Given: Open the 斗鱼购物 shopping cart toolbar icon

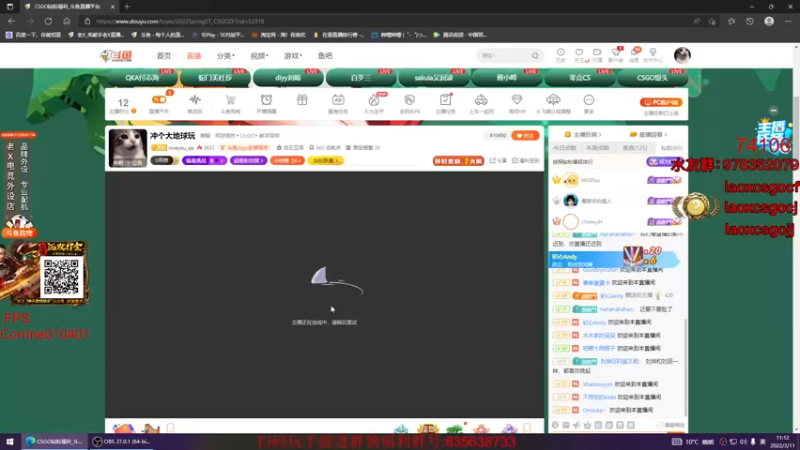Looking at the screenshot, I should tap(231, 100).
